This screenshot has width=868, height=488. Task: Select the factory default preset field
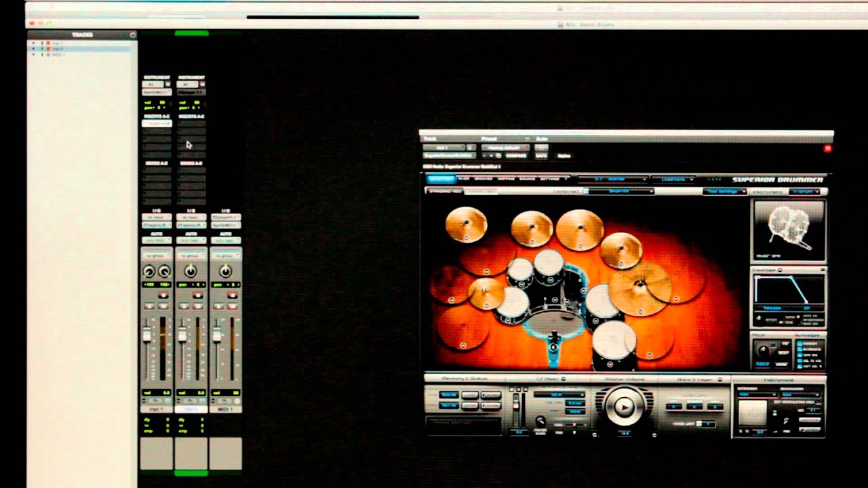tap(505, 146)
